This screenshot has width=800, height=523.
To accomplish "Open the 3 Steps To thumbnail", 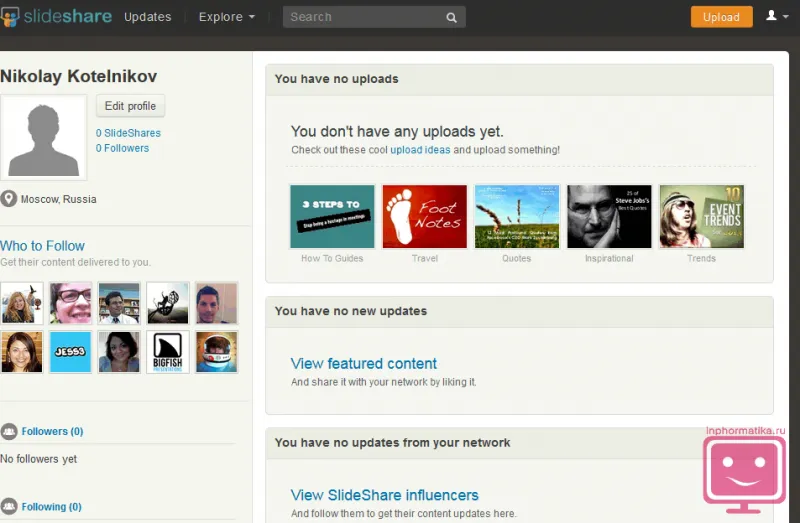I will coord(332,217).
